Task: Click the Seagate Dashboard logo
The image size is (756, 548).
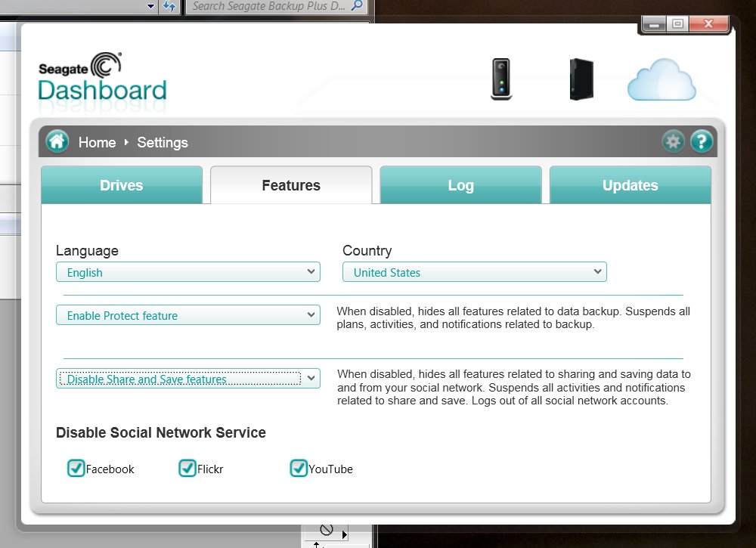Action: tap(102, 78)
